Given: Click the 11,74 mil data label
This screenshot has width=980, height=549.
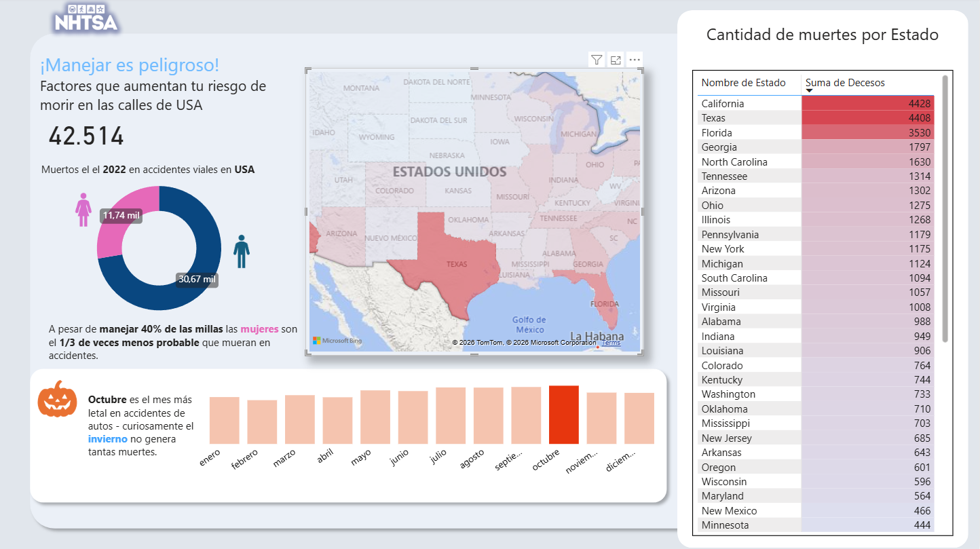Looking at the screenshot, I should click(x=121, y=216).
